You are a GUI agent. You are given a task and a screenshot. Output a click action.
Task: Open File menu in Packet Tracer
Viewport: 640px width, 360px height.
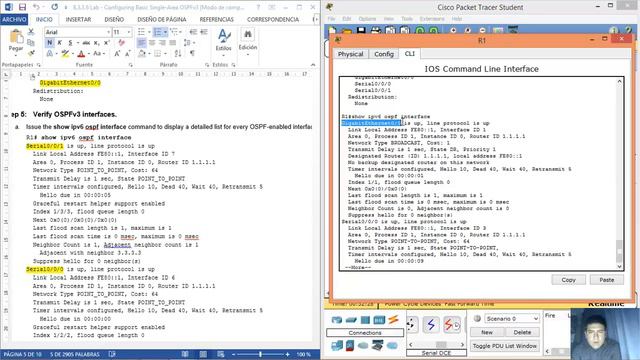pos(331,19)
